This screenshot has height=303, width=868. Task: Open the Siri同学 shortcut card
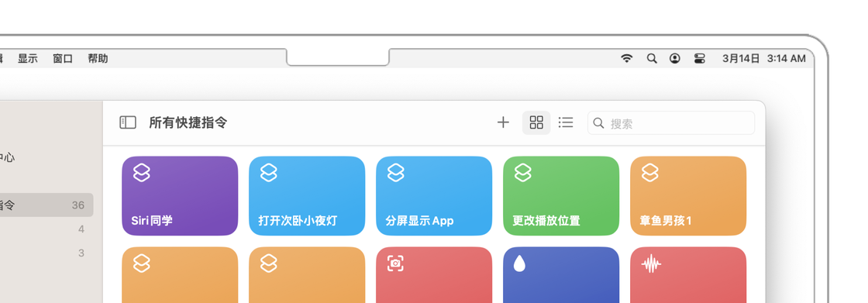tap(180, 196)
